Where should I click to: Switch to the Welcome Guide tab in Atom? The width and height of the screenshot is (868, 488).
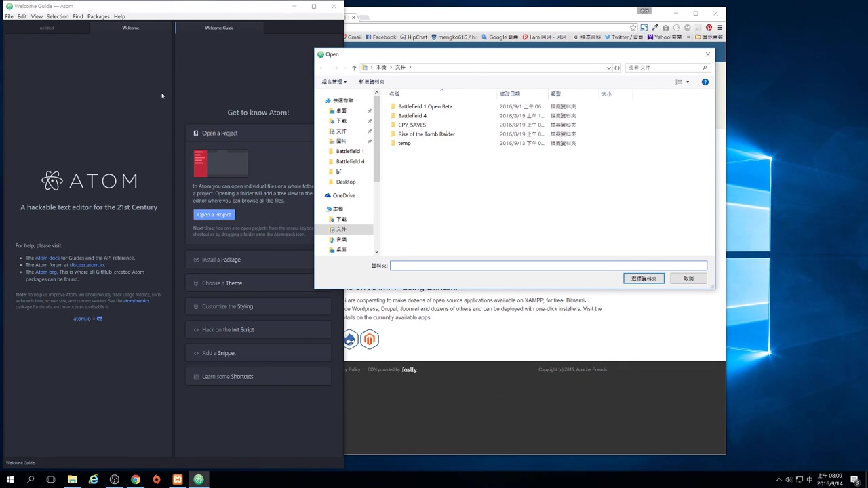click(x=219, y=28)
